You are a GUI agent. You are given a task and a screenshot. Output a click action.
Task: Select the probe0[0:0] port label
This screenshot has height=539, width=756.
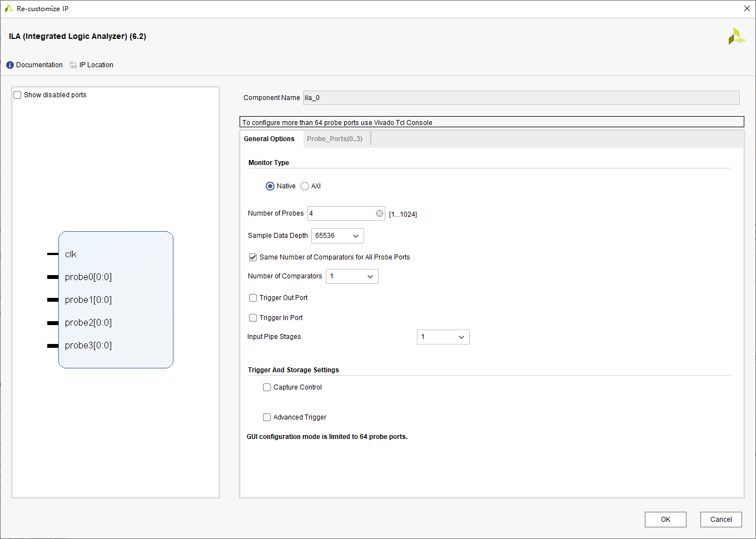[88, 277]
